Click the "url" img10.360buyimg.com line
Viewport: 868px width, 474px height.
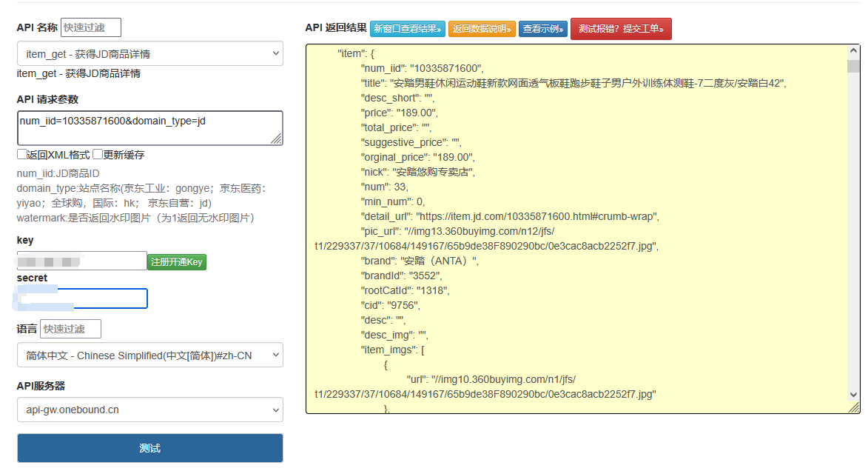pyautogui.click(x=485, y=387)
